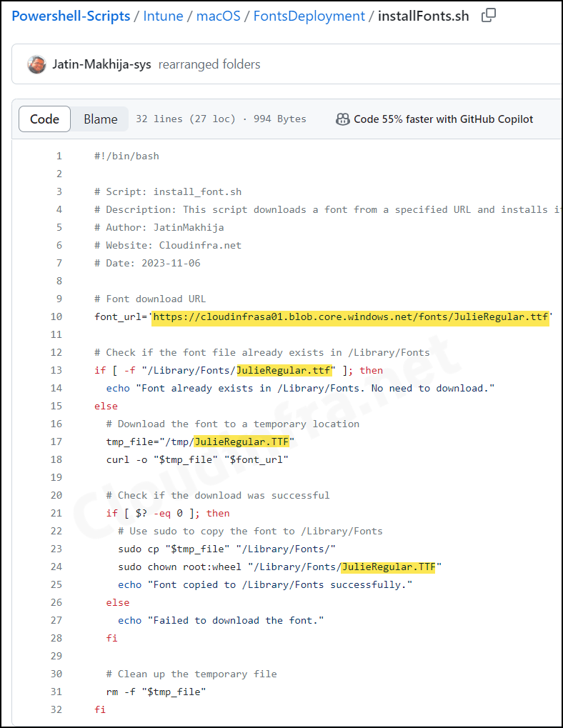
Task: Click highlighted JulieRegular.TTF in tmp_file line
Action: tap(241, 442)
